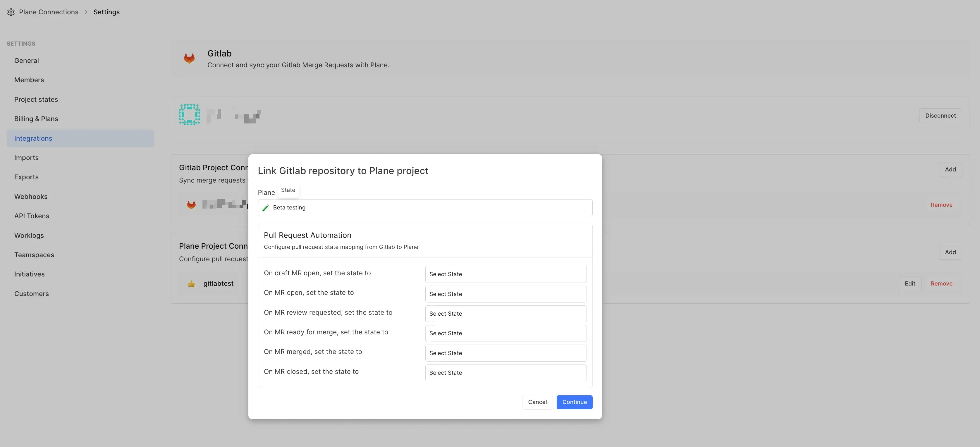Viewport: 980px width, 447px height.
Task: Click the Disconnect button
Action: [x=940, y=116]
